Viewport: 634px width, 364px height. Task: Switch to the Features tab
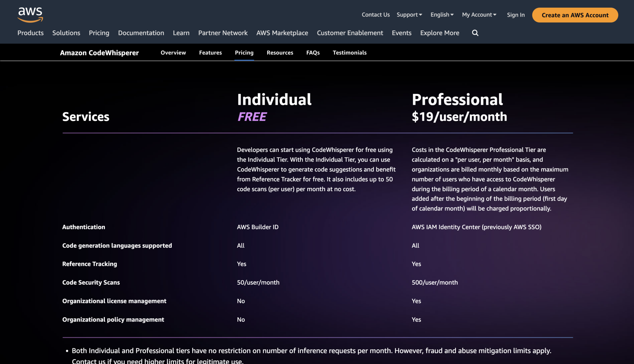pyautogui.click(x=210, y=53)
